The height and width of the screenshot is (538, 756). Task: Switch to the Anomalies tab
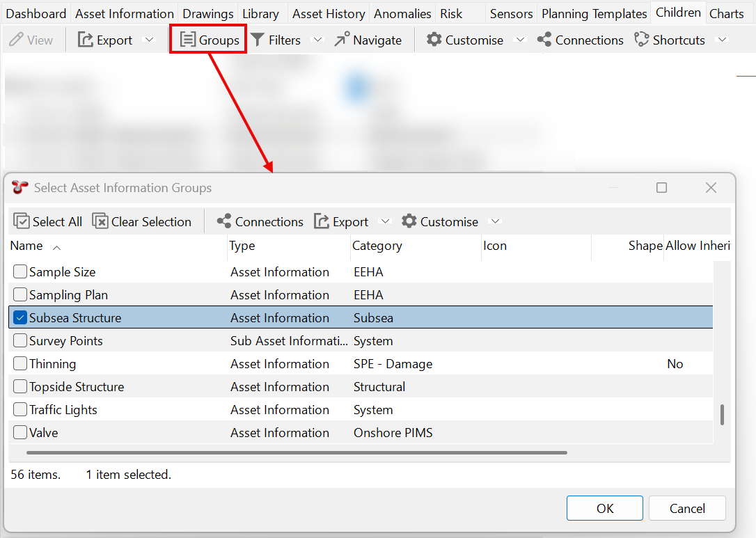pyautogui.click(x=402, y=13)
